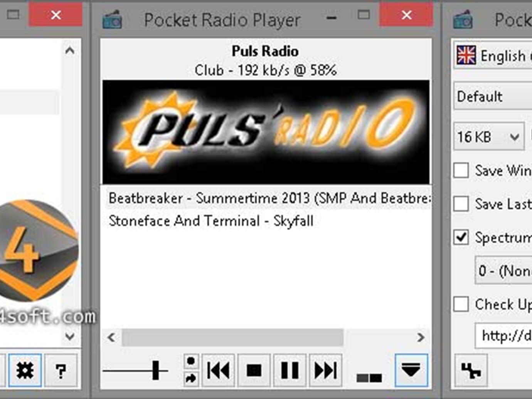Go to the previous station

click(x=218, y=370)
